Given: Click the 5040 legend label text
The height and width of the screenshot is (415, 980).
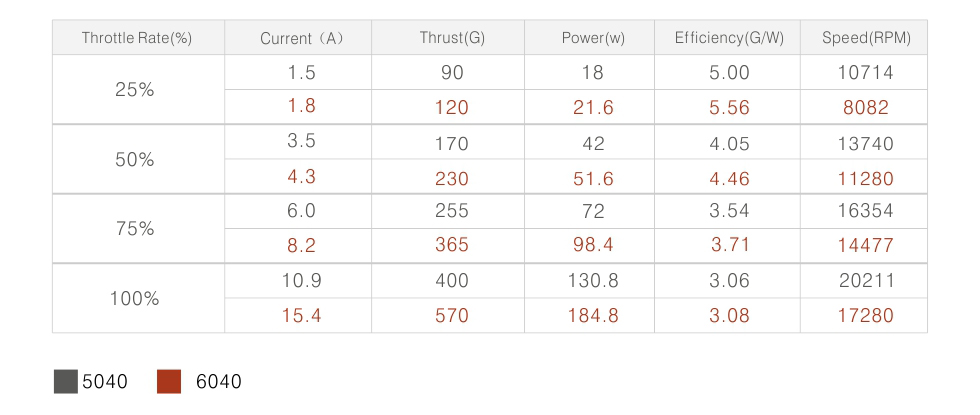Looking at the screenshot, I should (105, 382).
